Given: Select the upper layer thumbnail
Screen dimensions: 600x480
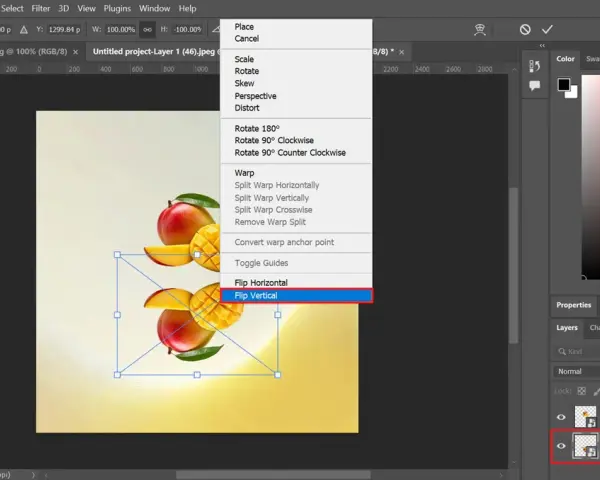Looking at the screenshot, I should (x=585, y=417).
